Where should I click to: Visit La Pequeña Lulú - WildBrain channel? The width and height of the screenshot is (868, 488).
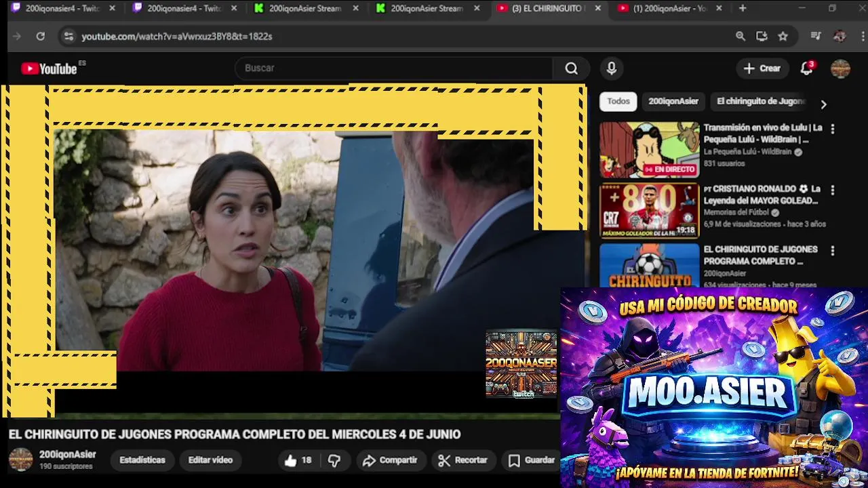[747, 152]
